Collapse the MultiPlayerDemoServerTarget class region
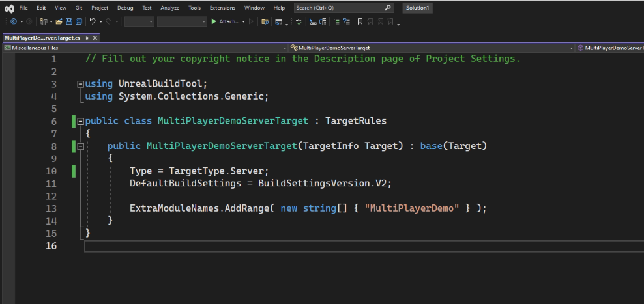The width and height of the screenshot is (644, 304). point(80,122)
